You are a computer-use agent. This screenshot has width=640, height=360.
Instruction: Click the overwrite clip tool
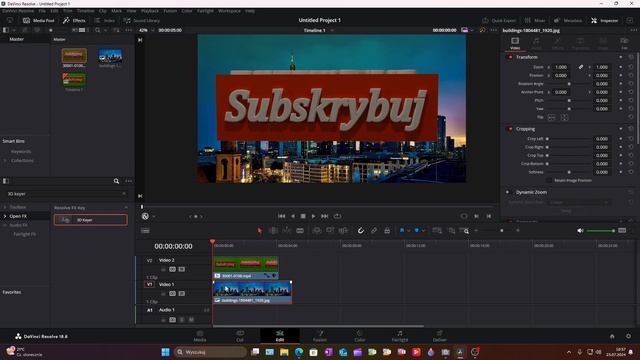click(330, 231)
